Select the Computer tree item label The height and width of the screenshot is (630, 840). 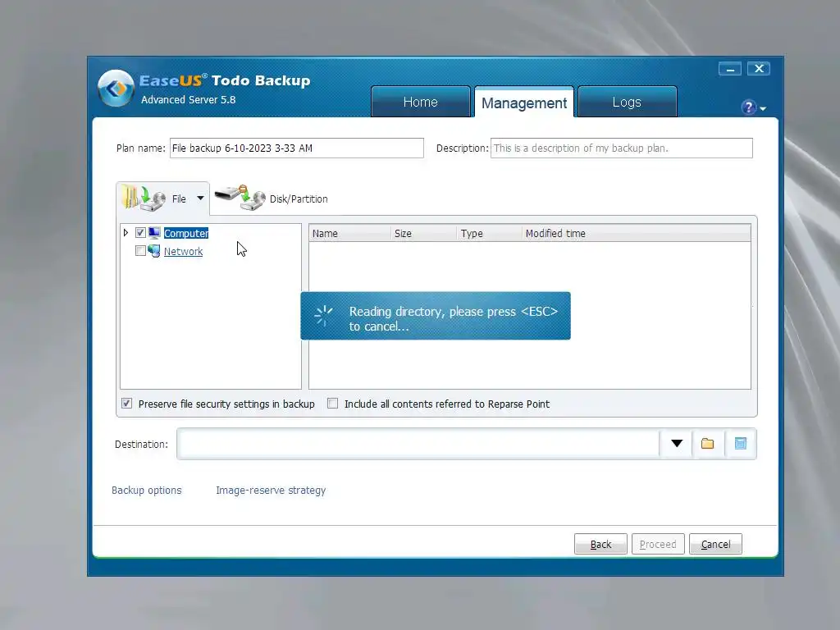(186, 233)
